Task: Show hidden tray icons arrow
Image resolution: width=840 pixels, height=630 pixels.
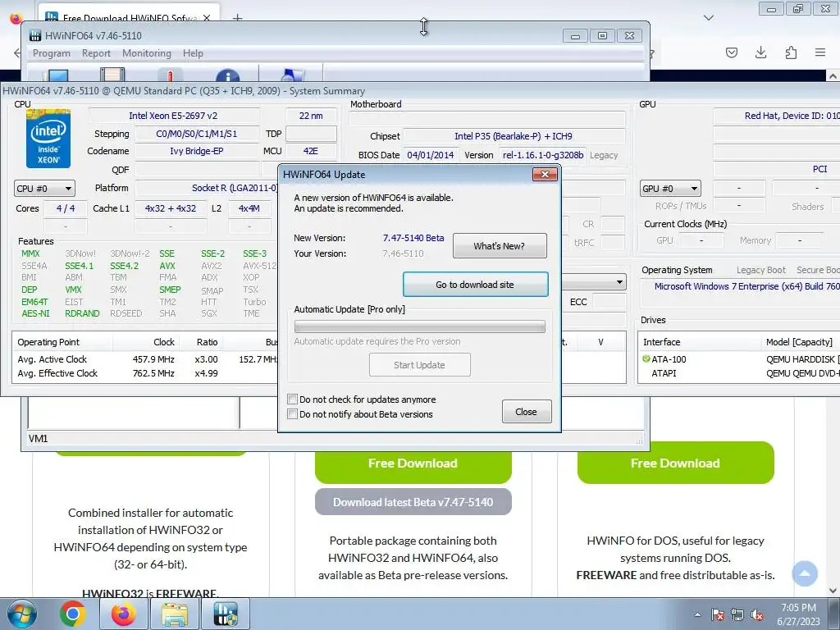Action: point(697,614)
